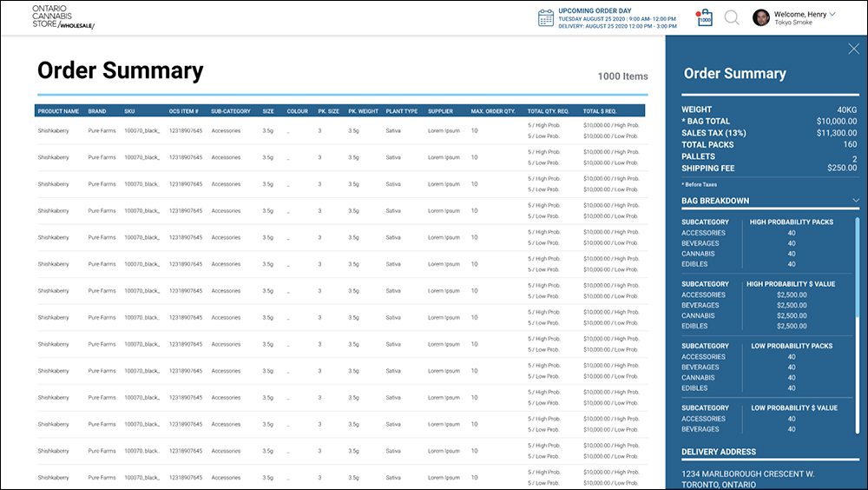Click Edibles under Low Probability Packs
868x490 pixels.
click(694, 388)
